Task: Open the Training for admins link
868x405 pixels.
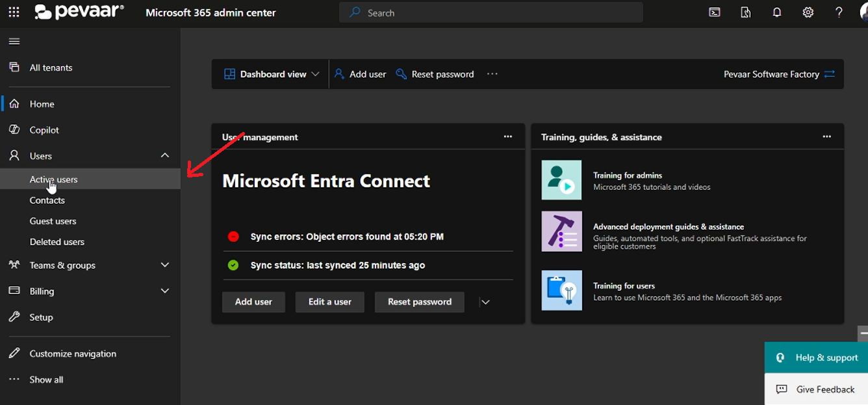Action: click(x=628, y=176)
